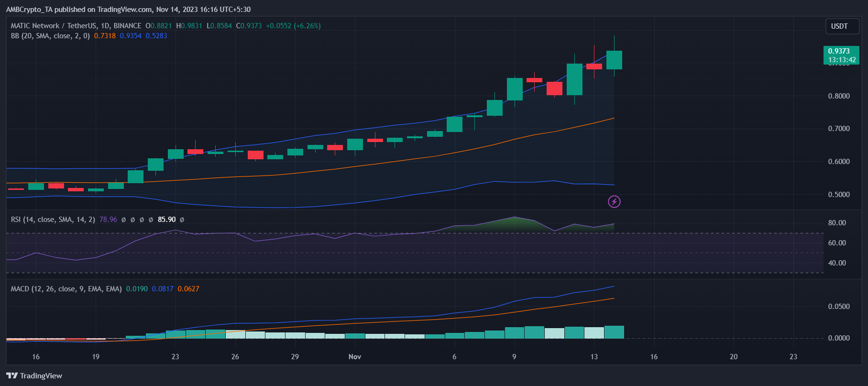Image resolution: width=868 pixels, height=386 pixels.
Task: Click the high price H0.9831
Action: (189, 26)
